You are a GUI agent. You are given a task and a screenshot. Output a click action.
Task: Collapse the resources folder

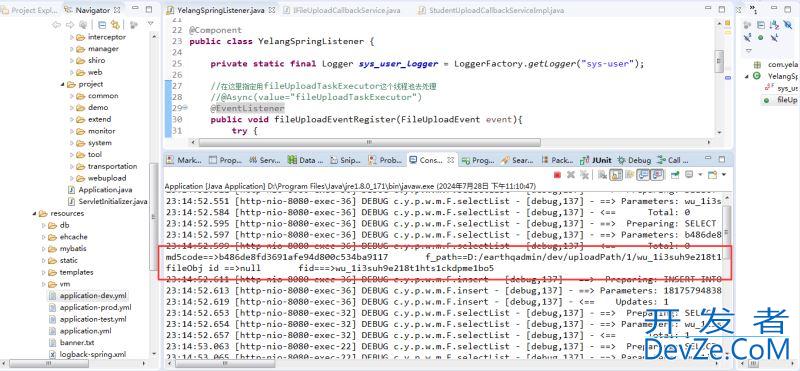tap(34, 213)
